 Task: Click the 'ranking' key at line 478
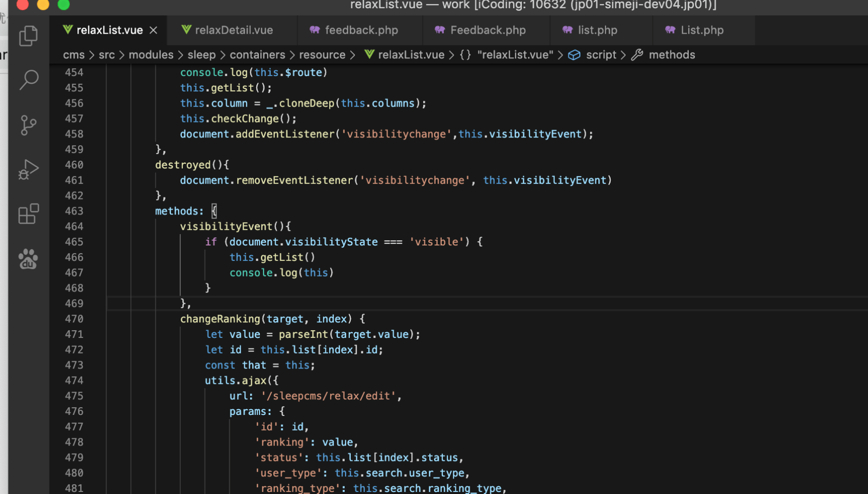point(282,442)
